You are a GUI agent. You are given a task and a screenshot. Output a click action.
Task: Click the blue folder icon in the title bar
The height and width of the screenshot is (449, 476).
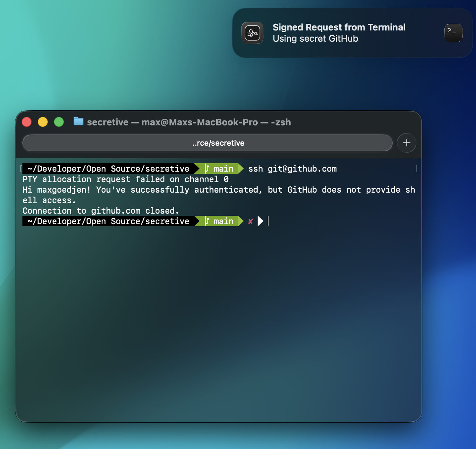[78, 122]
